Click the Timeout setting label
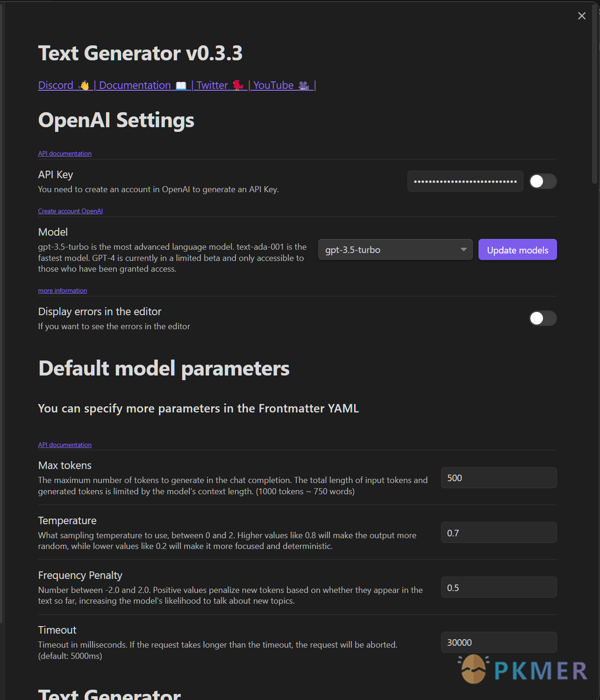 pyautogui.click(x=57, y=630)
